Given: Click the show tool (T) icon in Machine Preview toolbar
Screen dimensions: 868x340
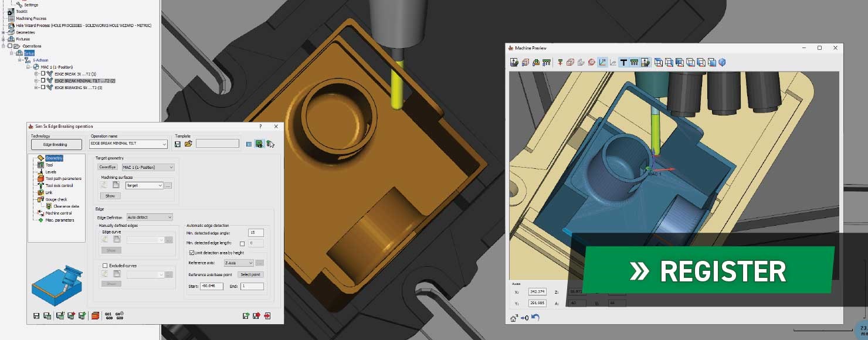Looking at the screenshot, I should (625, 62).
